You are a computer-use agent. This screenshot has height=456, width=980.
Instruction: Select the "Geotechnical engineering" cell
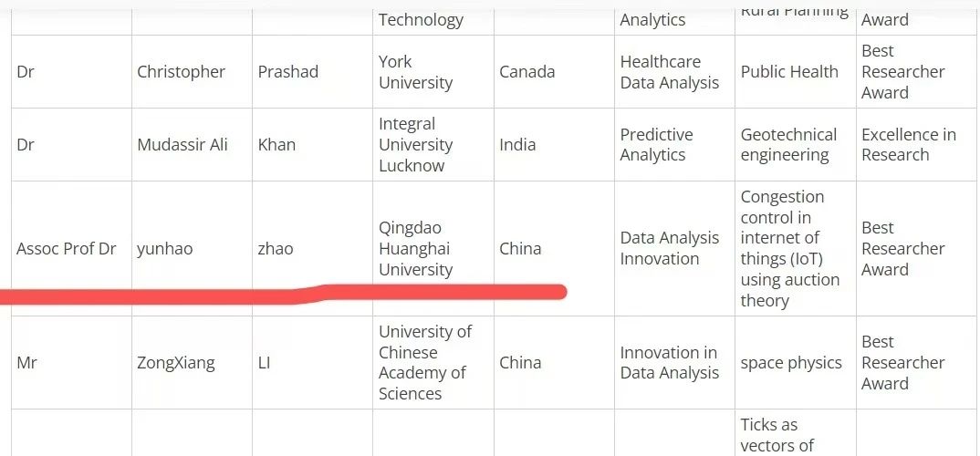coord(788,145)
